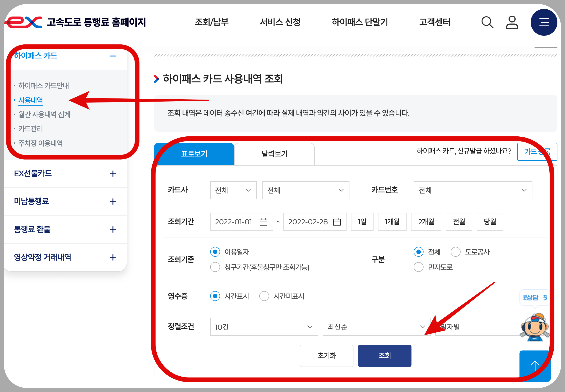Click the EX선불카드 sidebar heading
565x392 pixels.
coord(33,174)
